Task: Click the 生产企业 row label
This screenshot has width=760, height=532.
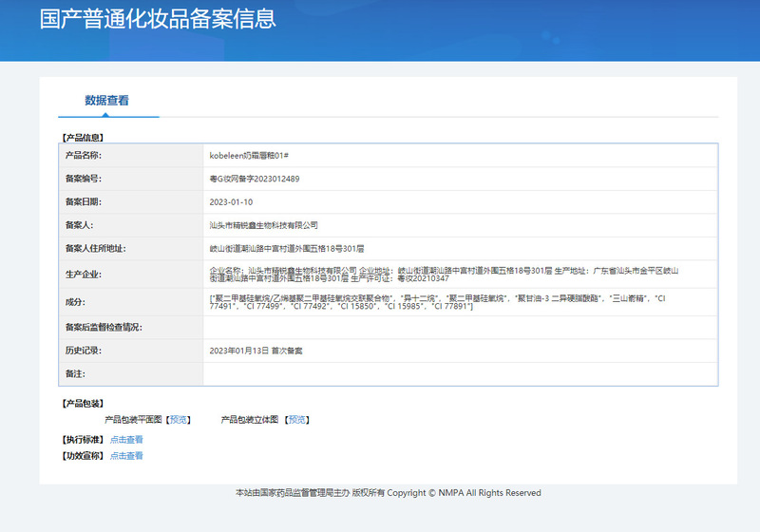Action: click(84, 275)
